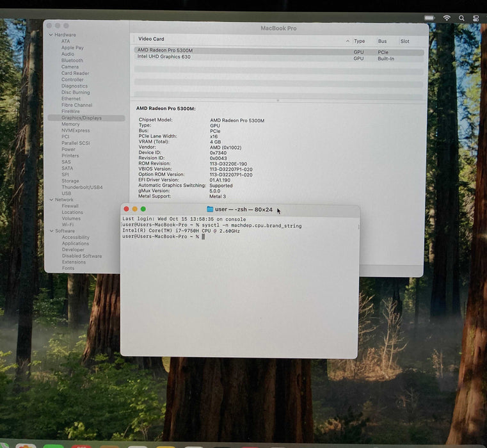Collapse the Network section disclosure triangle

click(51, 200)
